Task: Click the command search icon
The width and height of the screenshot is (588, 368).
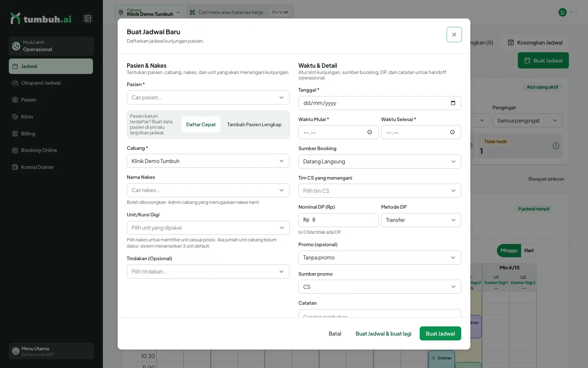Action: pyautogui.click(x=192, y=12)
